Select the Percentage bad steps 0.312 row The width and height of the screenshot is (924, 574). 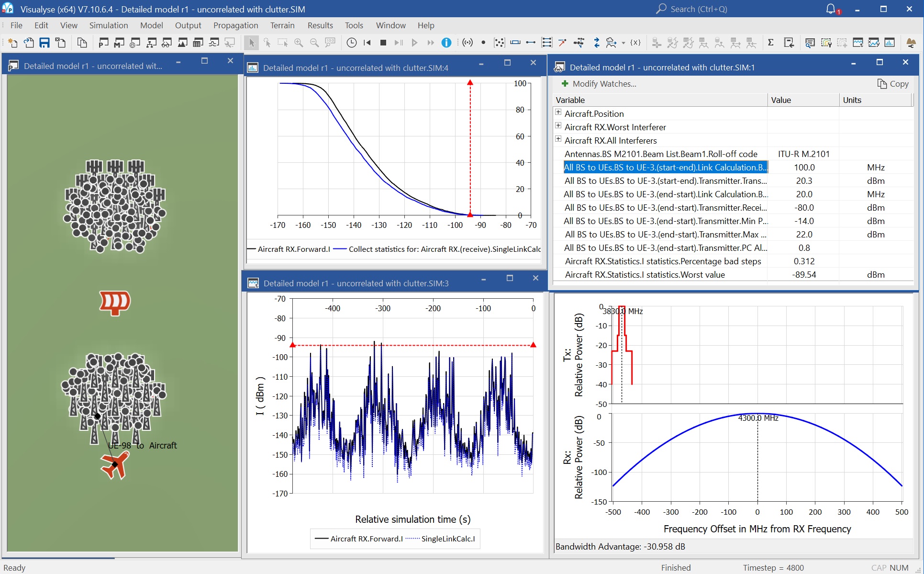click(733, 261)
